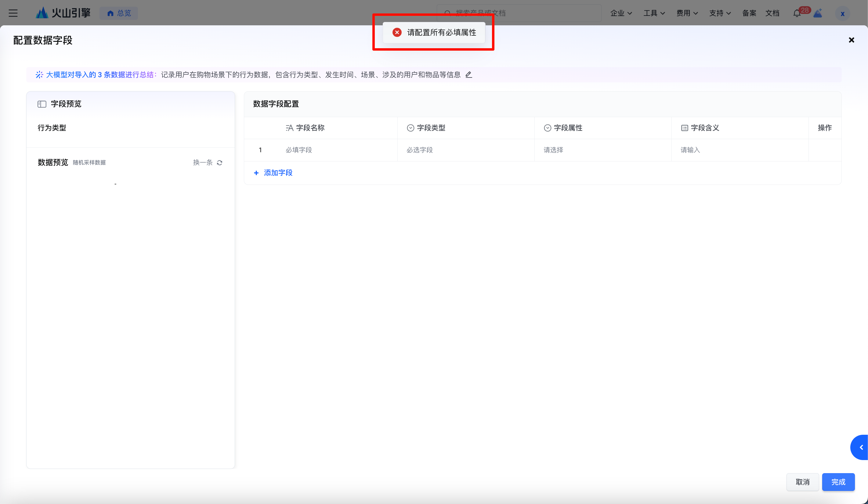The width and height of the screenshot is (868, 504).
Task: Open the user avatar menu
Action: click(x=842, y=13)
